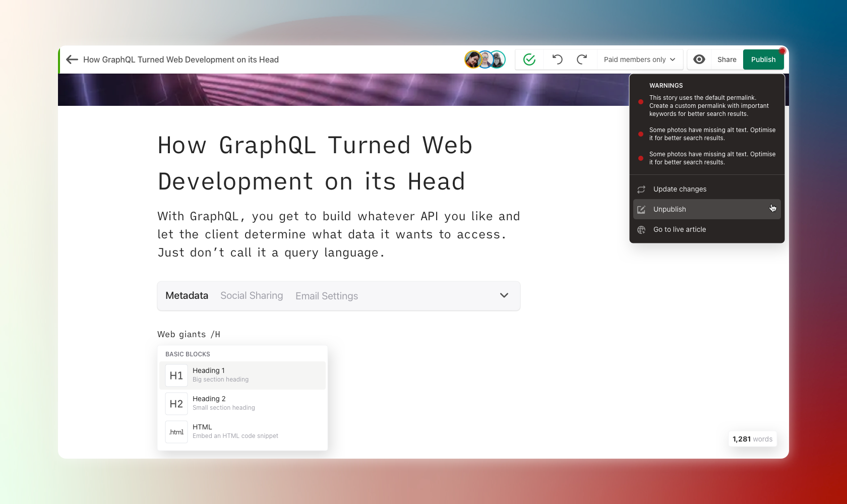This screenshot has height=504, width=847.
Task: Click the third missing alt text warning
Action: (x=712, y=158)
